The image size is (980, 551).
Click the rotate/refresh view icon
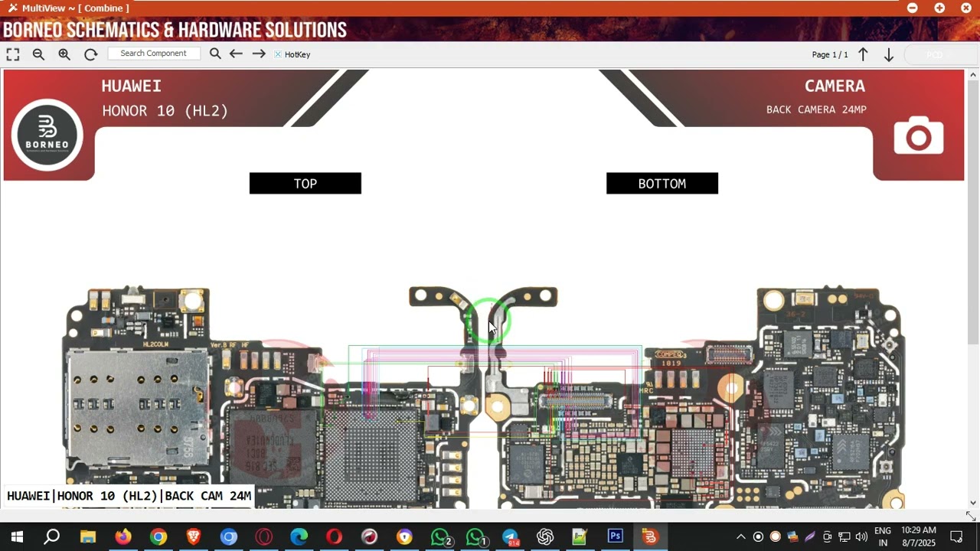pos(90,54)
